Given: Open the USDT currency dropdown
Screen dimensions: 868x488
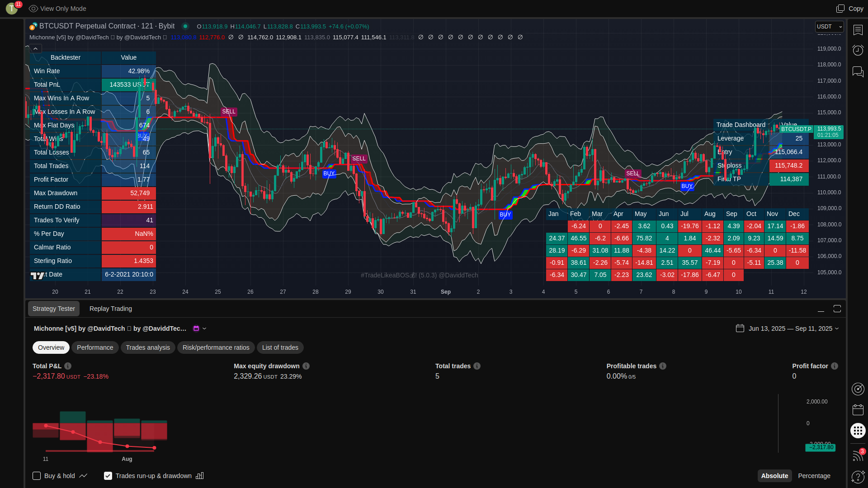Looking at the screenshot, I should point(829,27).
